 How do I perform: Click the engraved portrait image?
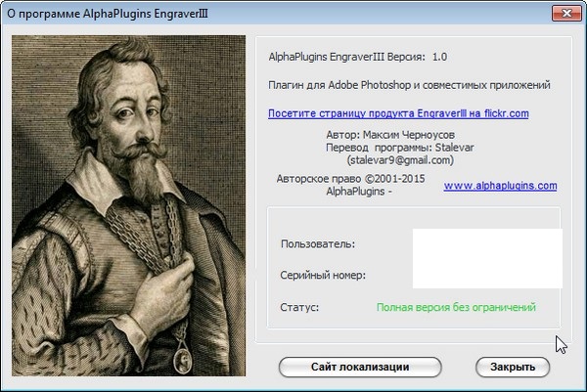pos(129,205)
